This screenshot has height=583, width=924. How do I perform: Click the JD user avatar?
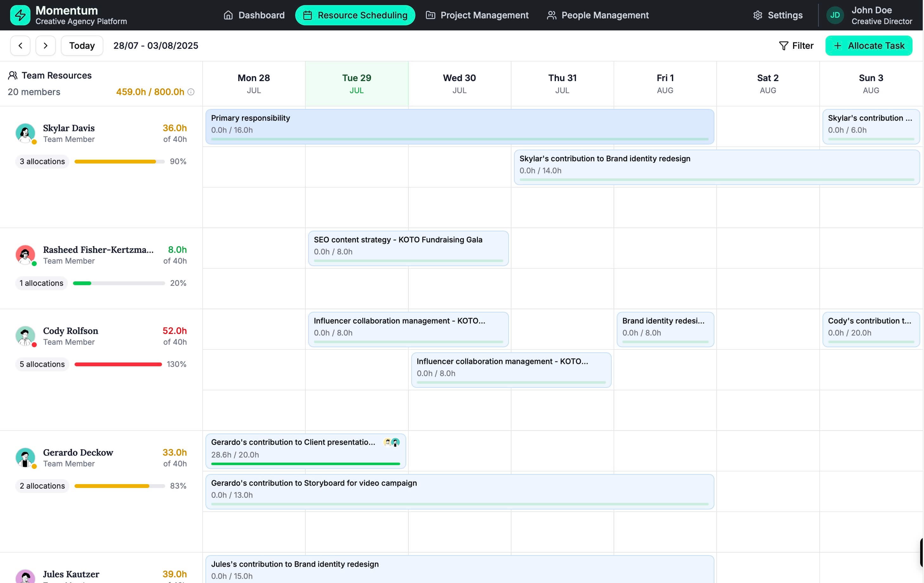point(835,15)
